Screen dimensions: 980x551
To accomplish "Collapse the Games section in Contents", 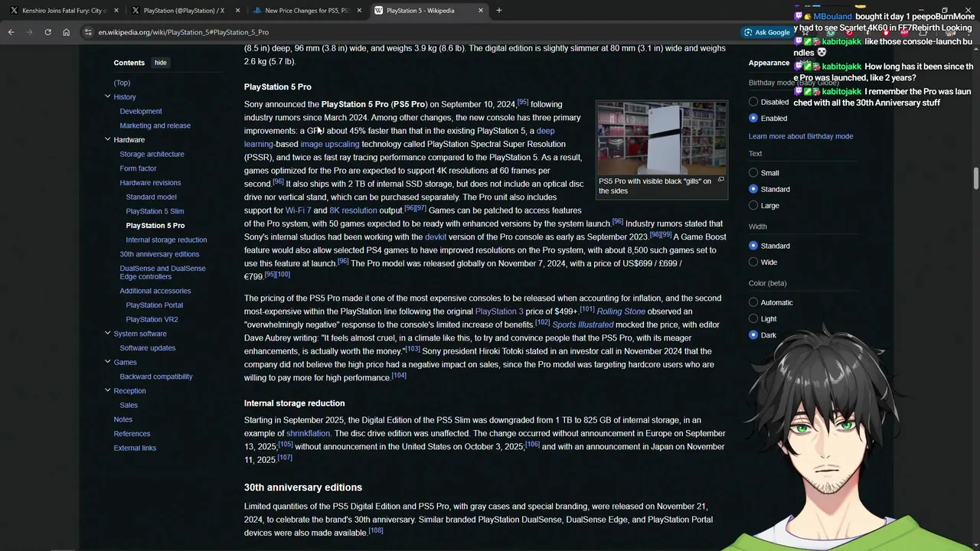I will (x=107, y=361).
